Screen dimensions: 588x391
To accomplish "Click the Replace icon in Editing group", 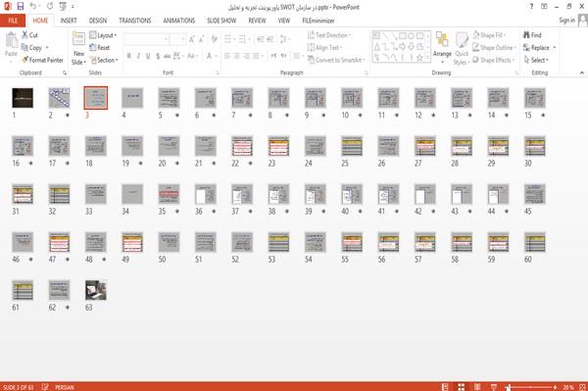I will (526, 48).
